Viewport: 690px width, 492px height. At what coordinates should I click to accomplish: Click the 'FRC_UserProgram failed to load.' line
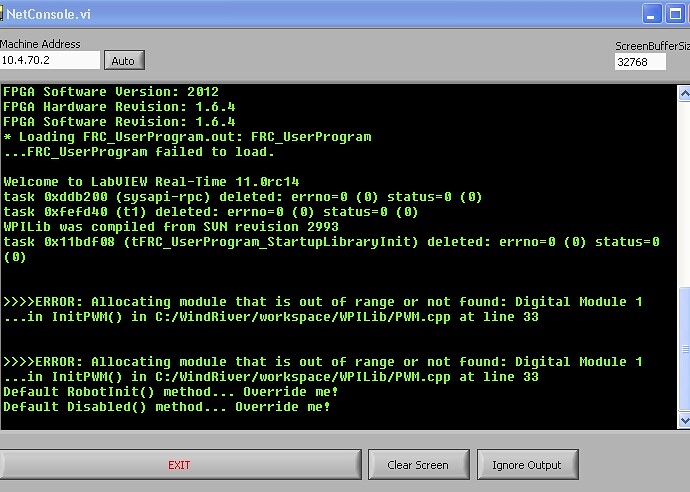[x=139, y=152]
